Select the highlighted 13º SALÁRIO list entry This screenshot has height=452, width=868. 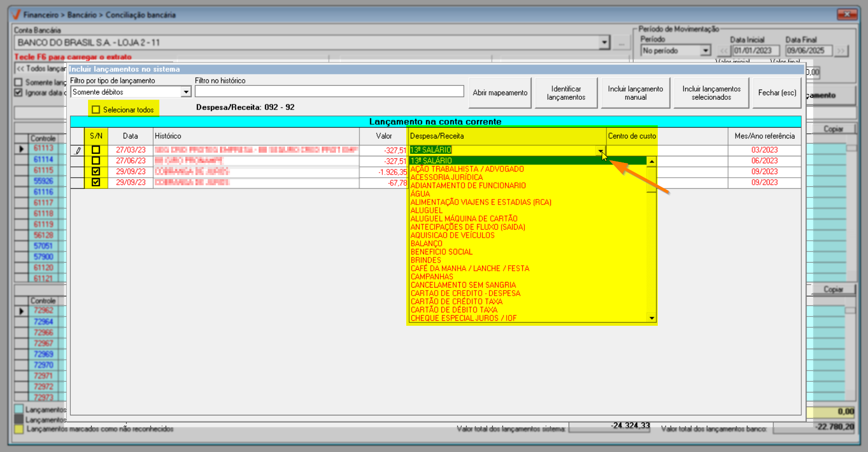528,160
